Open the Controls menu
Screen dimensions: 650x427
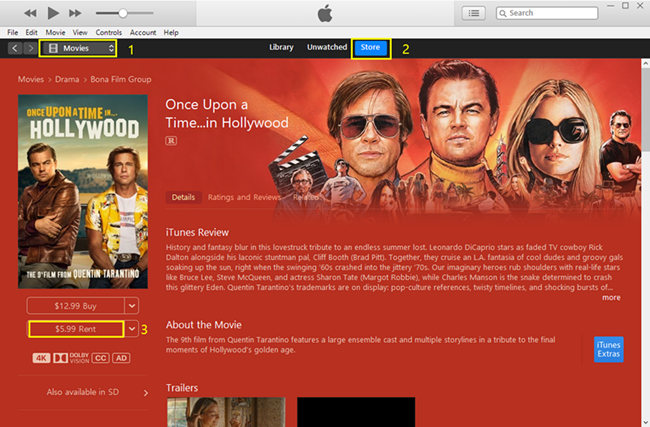(x=109, y=32)
